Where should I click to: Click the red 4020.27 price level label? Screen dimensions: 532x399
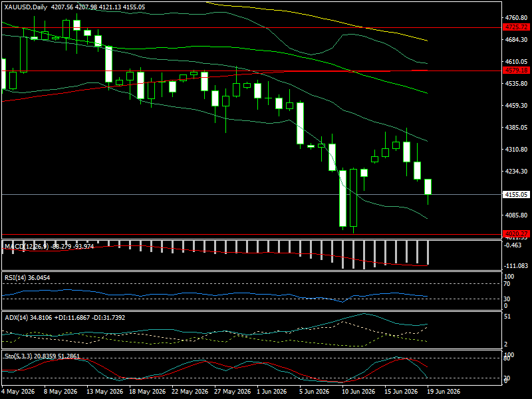pos(516,234)
